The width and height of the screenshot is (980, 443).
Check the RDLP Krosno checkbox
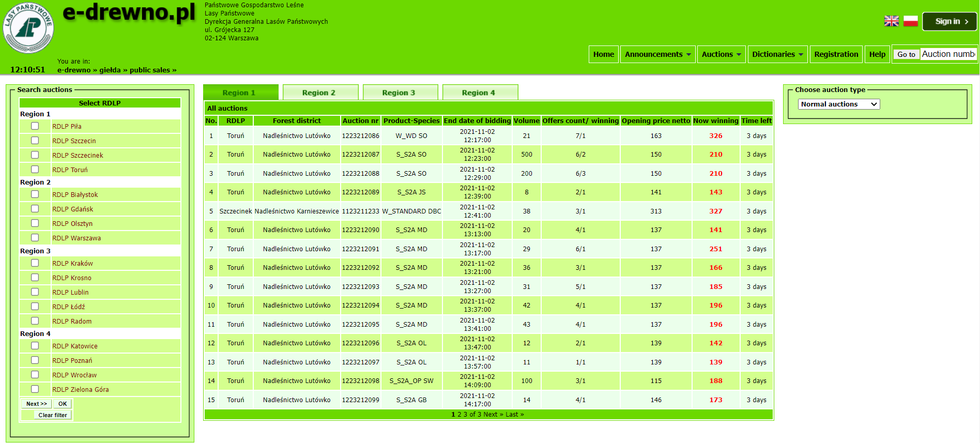[x=35, y=278]
